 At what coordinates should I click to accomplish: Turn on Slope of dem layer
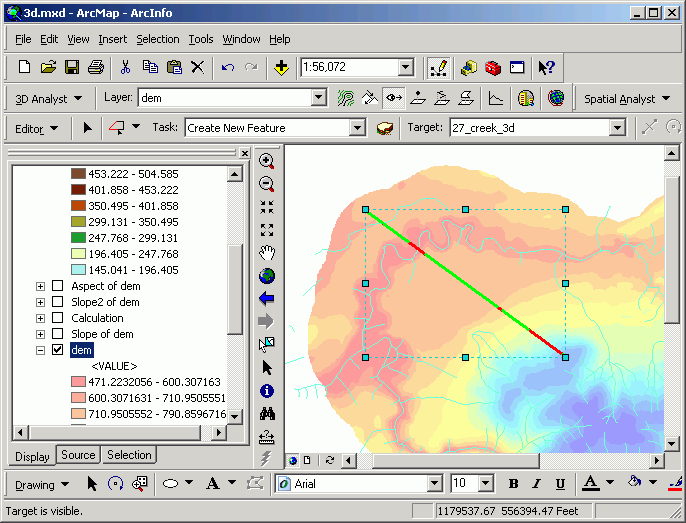[57, 334]
